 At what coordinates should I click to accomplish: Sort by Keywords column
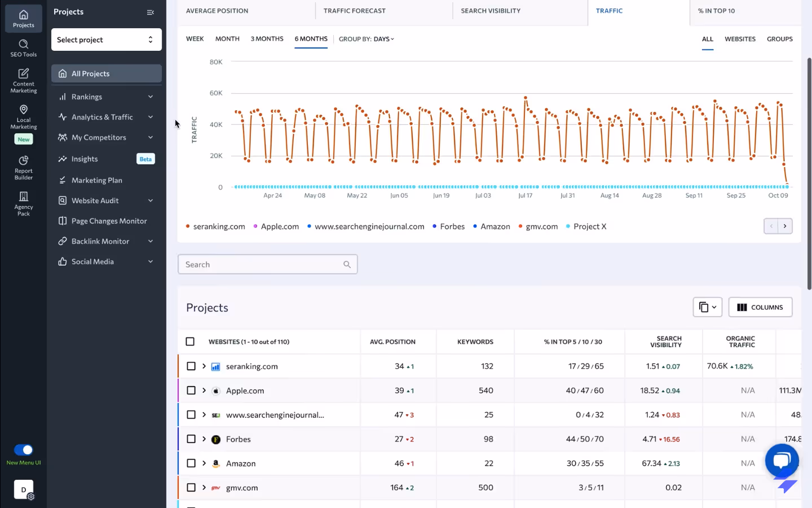tap(475, 341)
